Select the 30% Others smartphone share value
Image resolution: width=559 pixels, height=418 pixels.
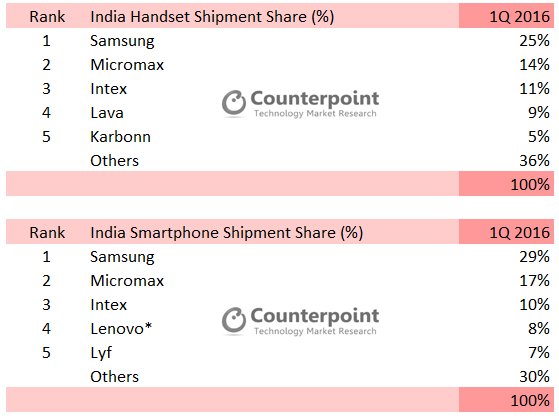(534, 377)
